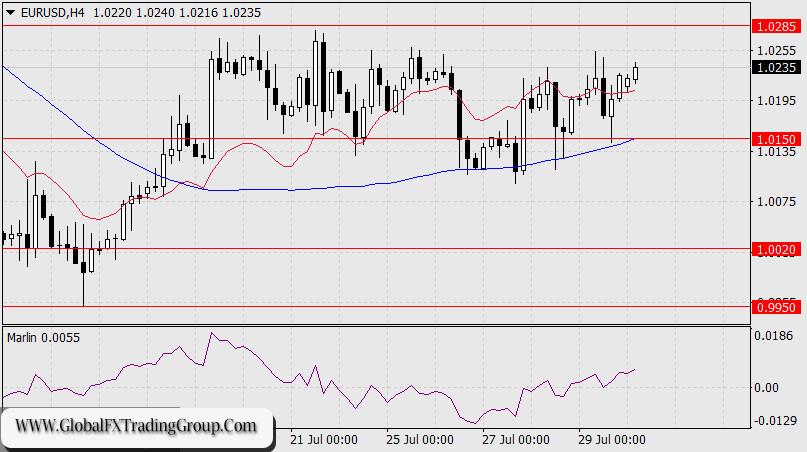Click the 1.0150 red level label
This screenshot has width=807, height=452.
776,139
